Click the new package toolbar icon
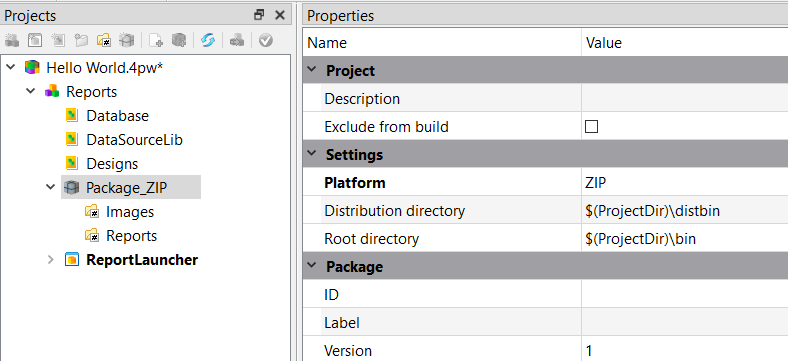 tap(127, 40)
